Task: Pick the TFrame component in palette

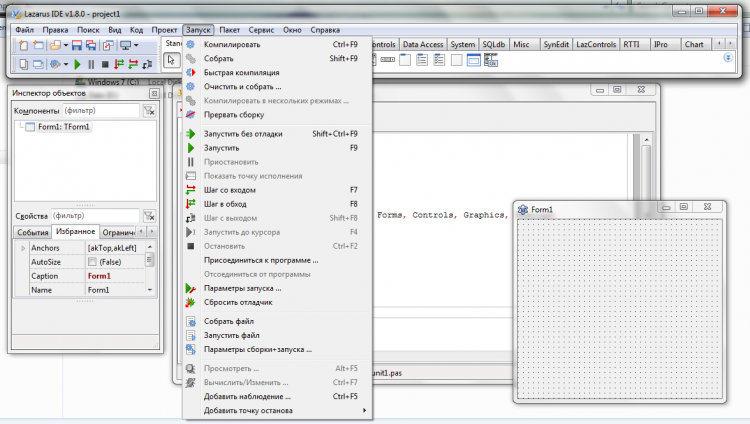Action: pyautogui.click(x=474, y=60)
